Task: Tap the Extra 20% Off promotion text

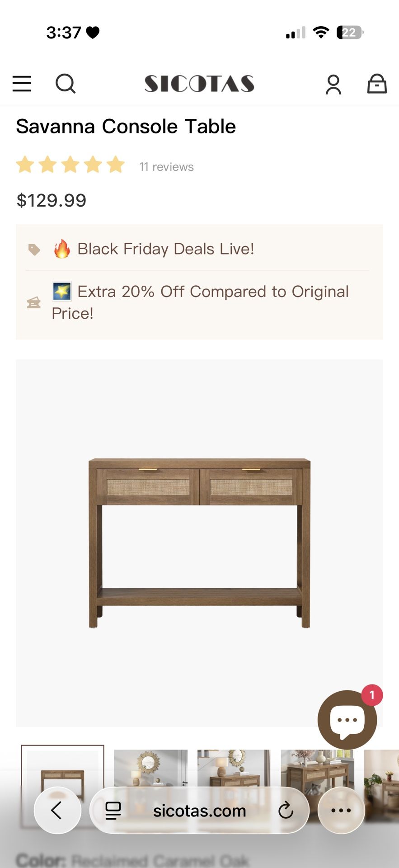Action: (200, 302)
